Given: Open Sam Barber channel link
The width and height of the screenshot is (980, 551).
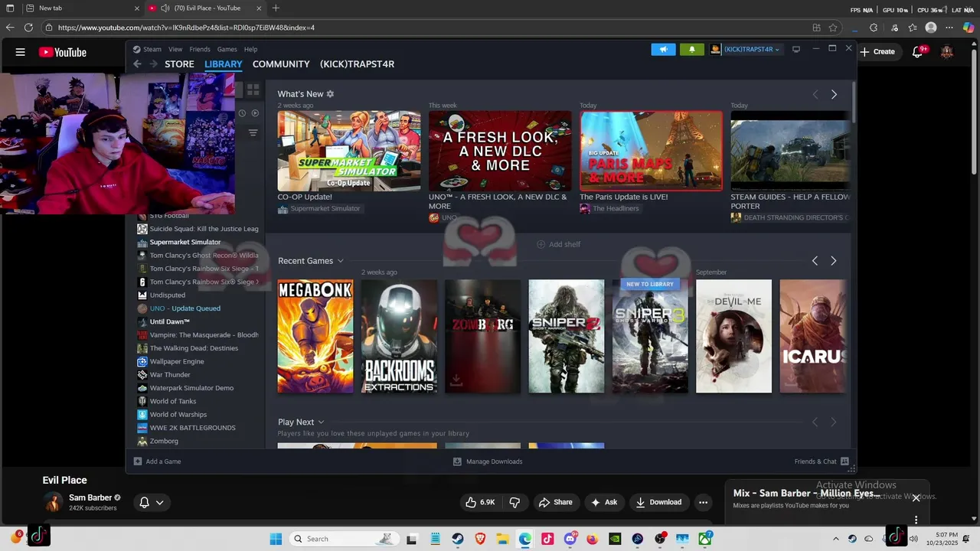Looking at the screenshot, I should click(90, 497).
